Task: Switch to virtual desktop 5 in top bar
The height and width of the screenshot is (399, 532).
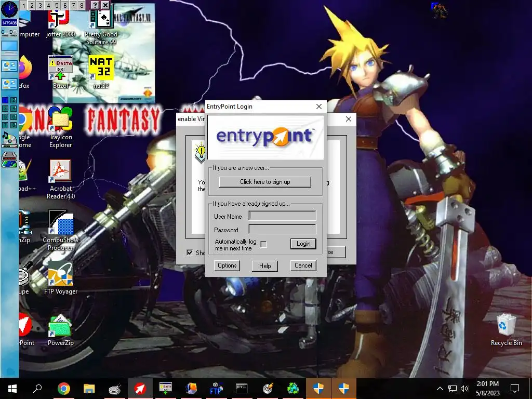Action: pyautogui.click(x=57, y=5)
